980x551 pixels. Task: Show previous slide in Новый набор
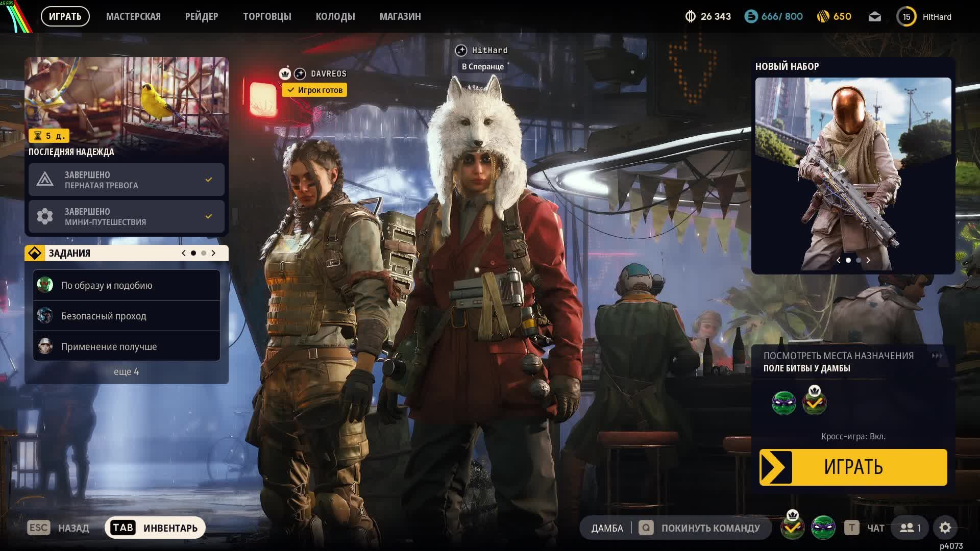pos(838,260)
